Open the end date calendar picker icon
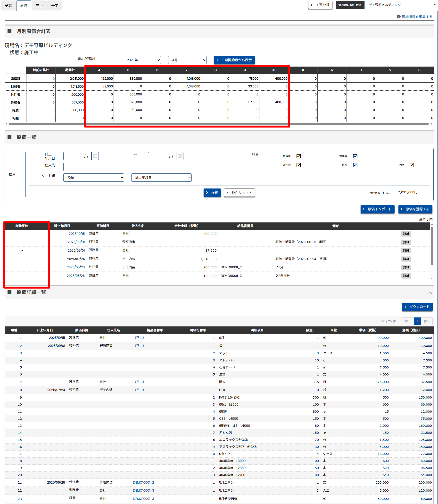Image resolution: width=438 pixels, height=504 pixels. tap(180, 156)
